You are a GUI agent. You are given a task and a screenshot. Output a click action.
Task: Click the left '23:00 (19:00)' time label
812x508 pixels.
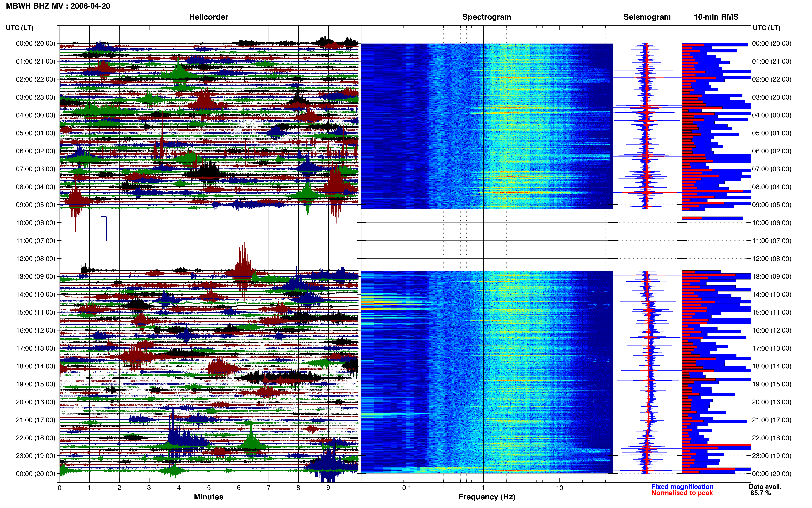click(x=36, y=456)
